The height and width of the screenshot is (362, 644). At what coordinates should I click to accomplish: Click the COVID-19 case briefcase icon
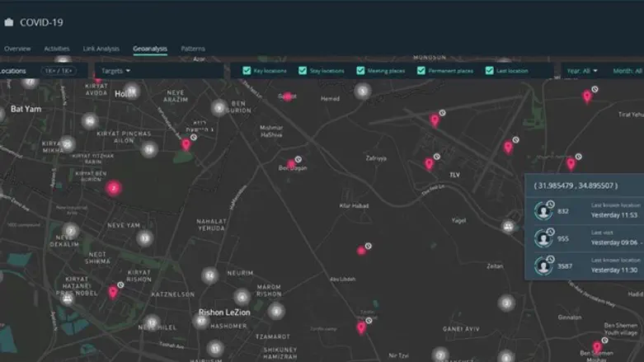[x=9, y=22]
